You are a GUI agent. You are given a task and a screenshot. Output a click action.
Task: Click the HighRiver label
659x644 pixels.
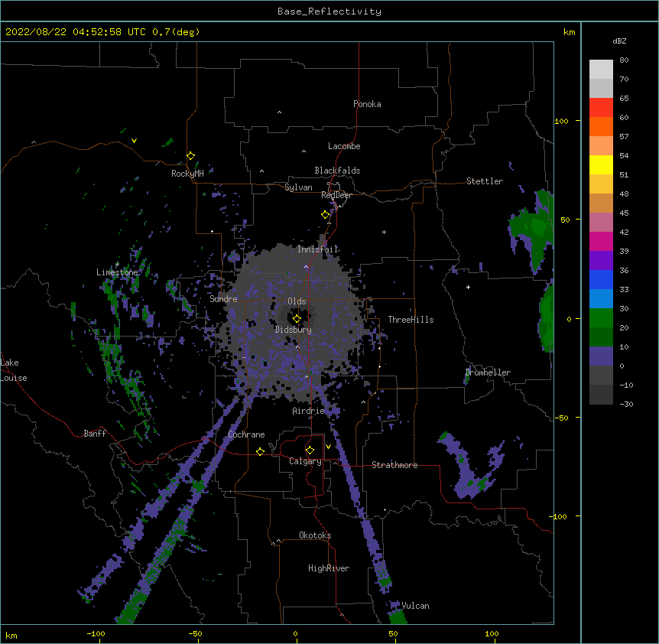pyautogui.click(x=329, y=568)
